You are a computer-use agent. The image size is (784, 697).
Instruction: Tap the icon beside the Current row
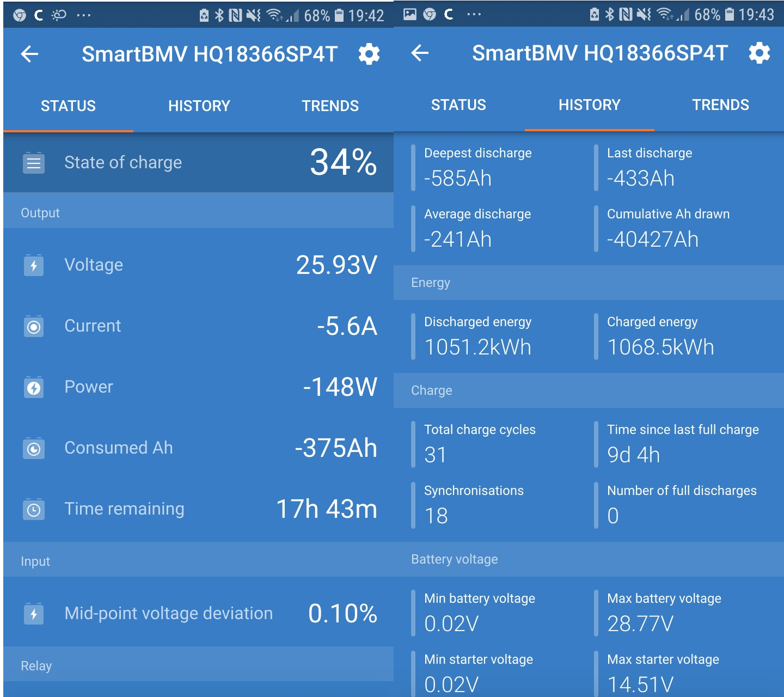[x=34, y=326]
